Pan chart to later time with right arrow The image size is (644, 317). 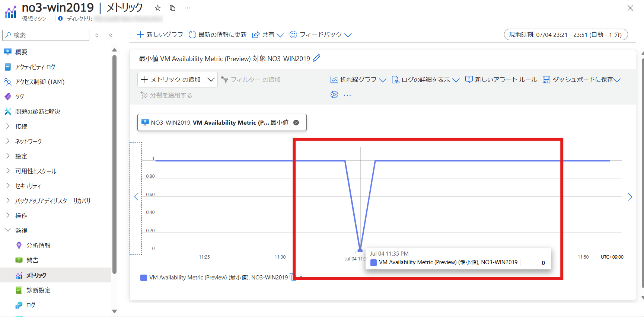click(630, 197)
